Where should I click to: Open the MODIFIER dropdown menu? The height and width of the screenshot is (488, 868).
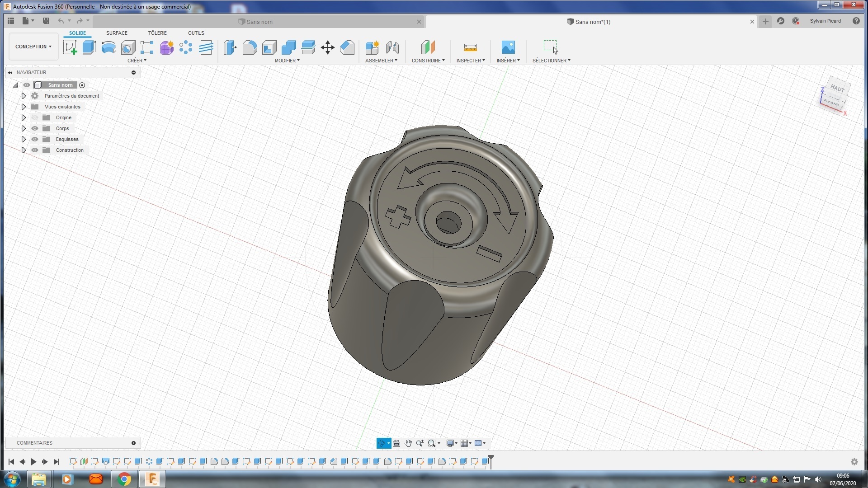click(287, 61)
